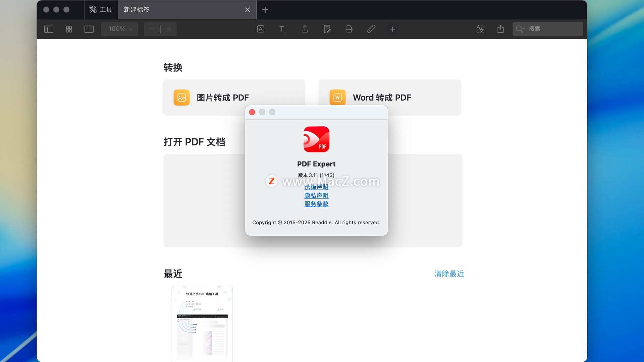This screenshot has height=362, width=644.
Task: Enable two-page reading view
Action: [x=89, y=29]
